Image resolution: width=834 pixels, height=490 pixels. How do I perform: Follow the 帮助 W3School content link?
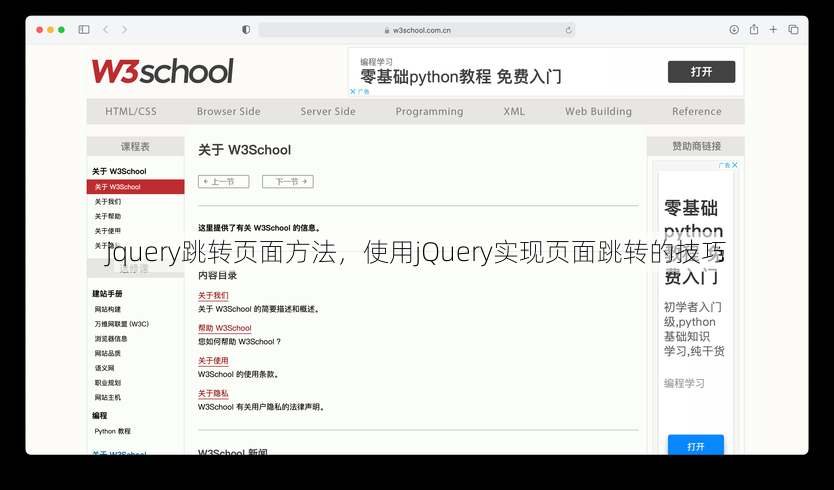pos(224,328)
